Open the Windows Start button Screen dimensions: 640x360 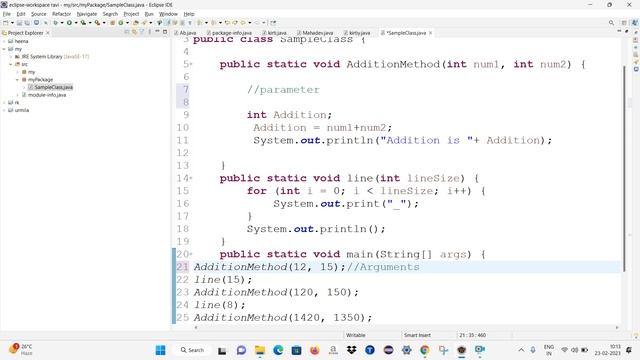point(160,350)
